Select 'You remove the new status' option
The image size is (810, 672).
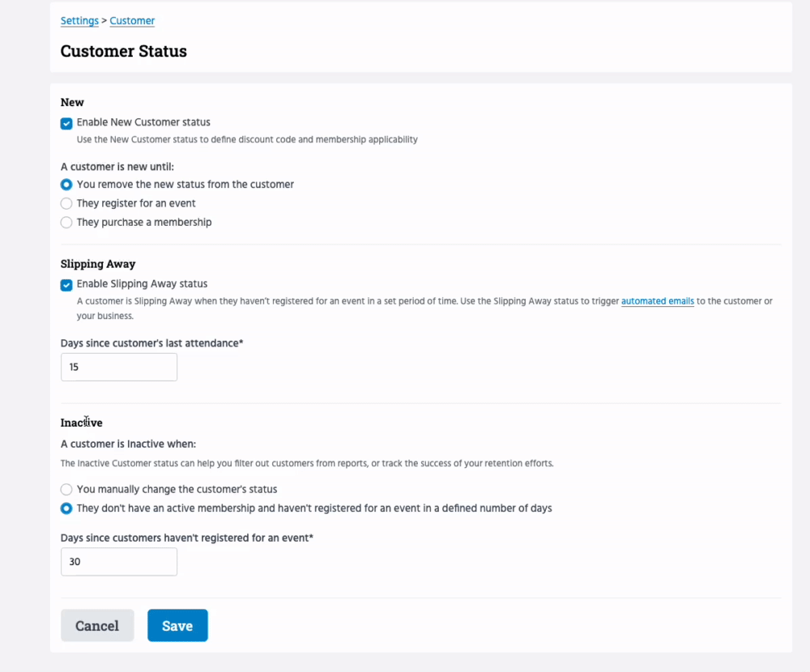66,185
